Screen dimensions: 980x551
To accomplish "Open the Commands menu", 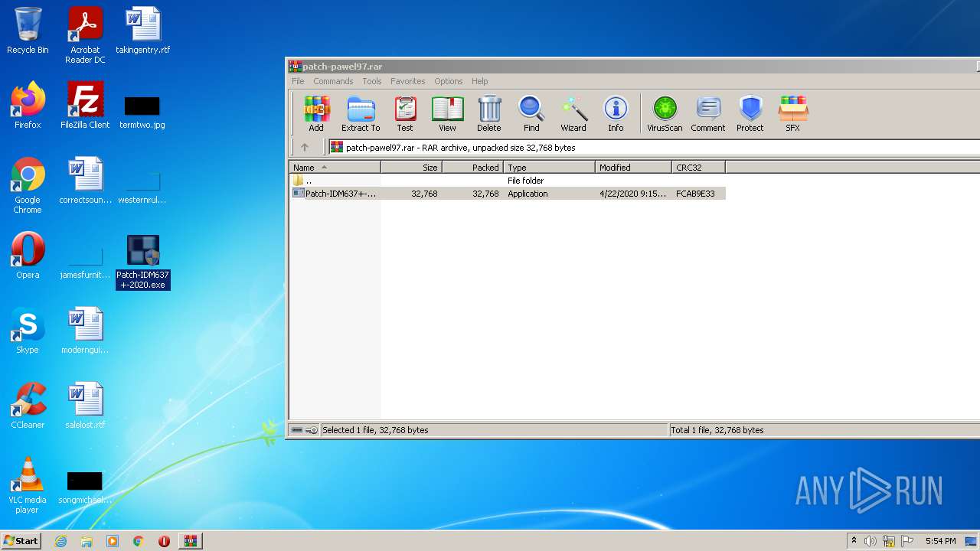I will coord(333,81).
